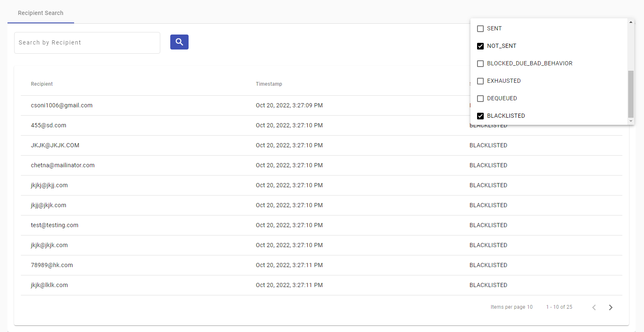Select recipient 455@sd.com
644x332 pixels.
pyautogui.click(x=48, y=125)
